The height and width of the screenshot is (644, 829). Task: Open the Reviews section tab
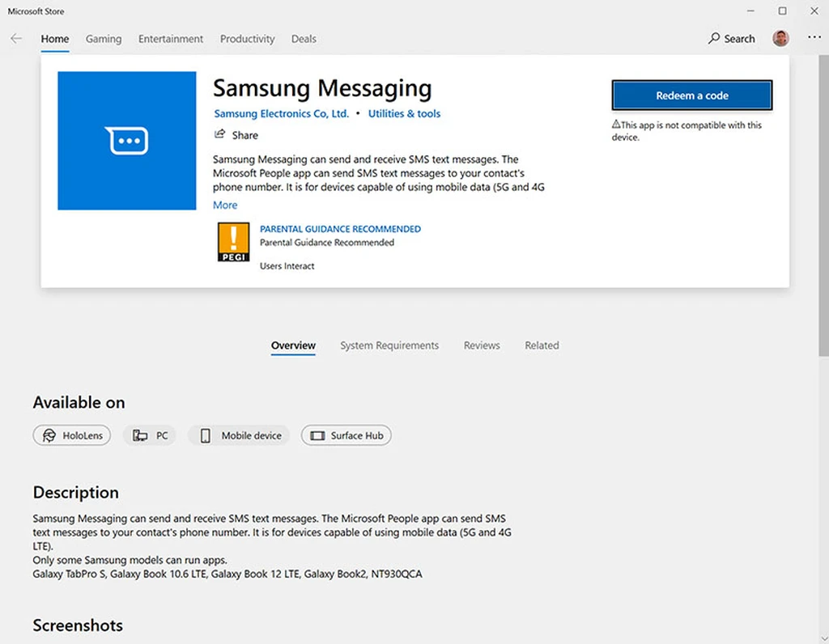[x=482, y=345]
